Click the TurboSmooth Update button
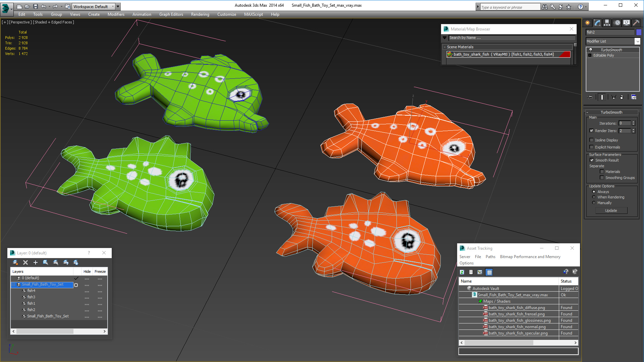This screenshot has width=644, height=362. tap(611, 210)
